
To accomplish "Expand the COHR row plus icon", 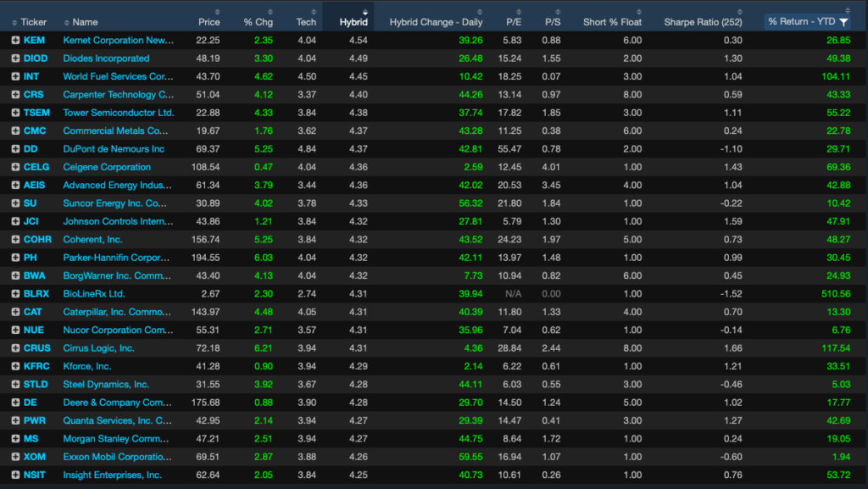I will click(15, 240).
